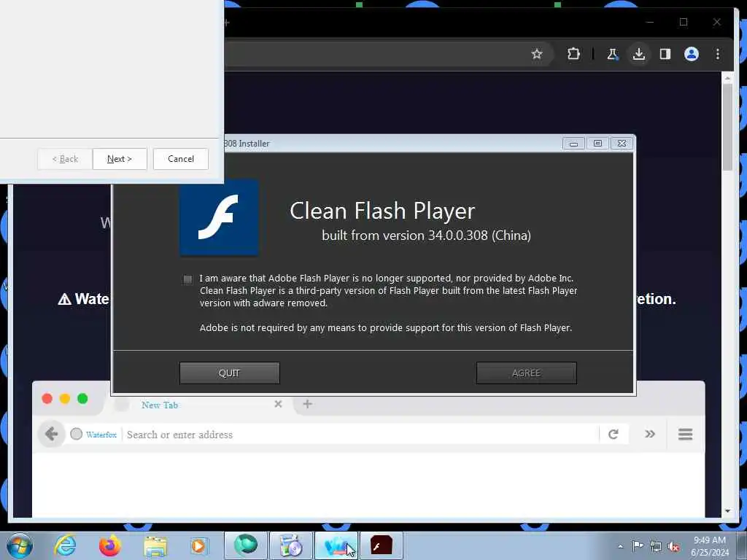Minimize the Flash installer window

[573, 144]
